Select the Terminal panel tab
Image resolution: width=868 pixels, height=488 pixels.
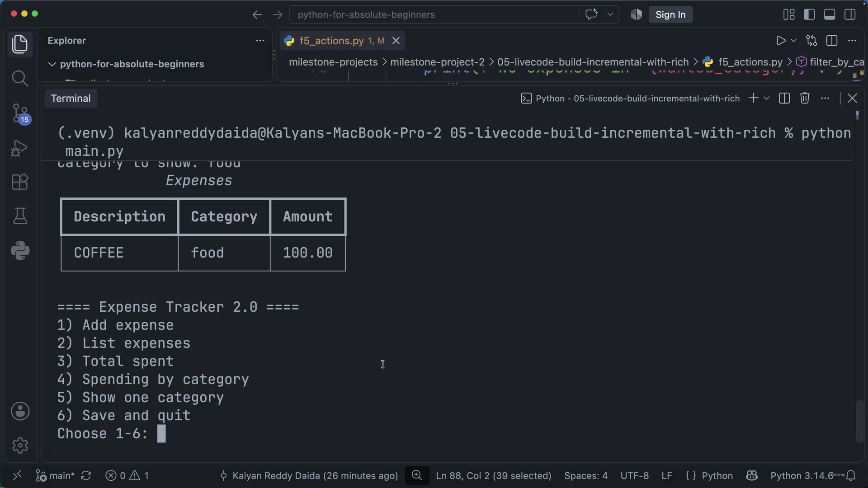pyautogui.click(x=71, y=99)
